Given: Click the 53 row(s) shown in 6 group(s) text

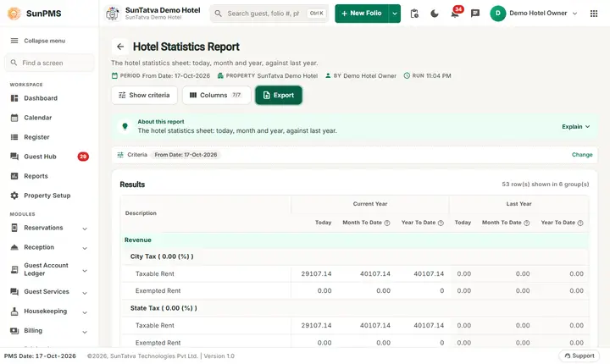Looking at the screenshot, I should (545, 185).
